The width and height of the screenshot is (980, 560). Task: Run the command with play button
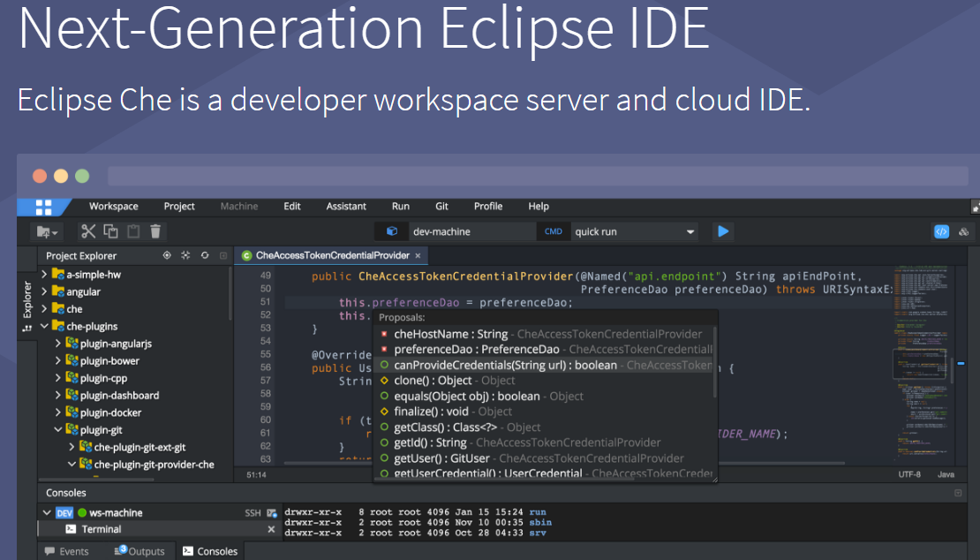tap(723, 231)
